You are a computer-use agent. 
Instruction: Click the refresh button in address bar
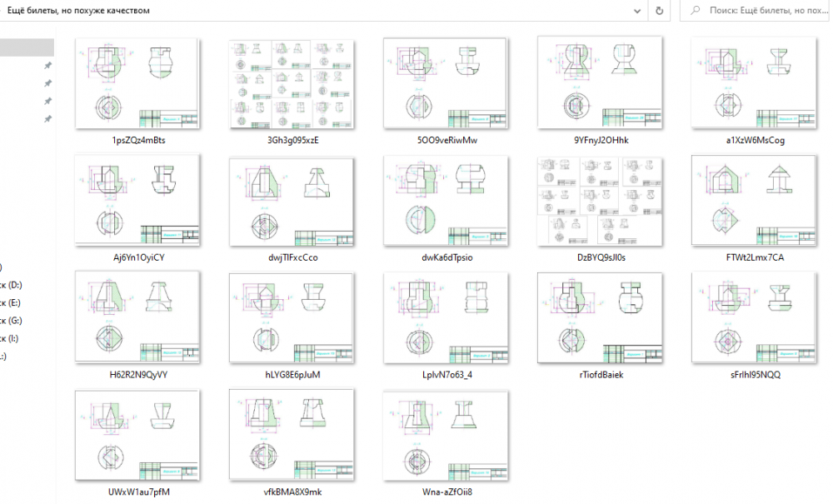pos(659,11)
